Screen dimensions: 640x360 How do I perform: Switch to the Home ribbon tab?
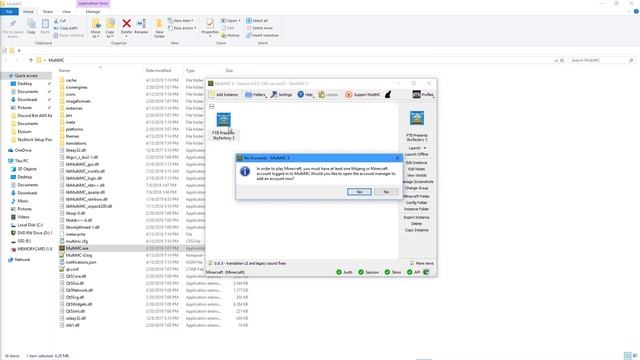28,12
